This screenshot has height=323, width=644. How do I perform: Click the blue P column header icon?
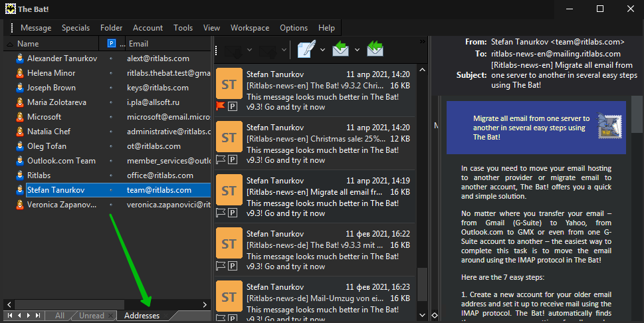point(111,44)
